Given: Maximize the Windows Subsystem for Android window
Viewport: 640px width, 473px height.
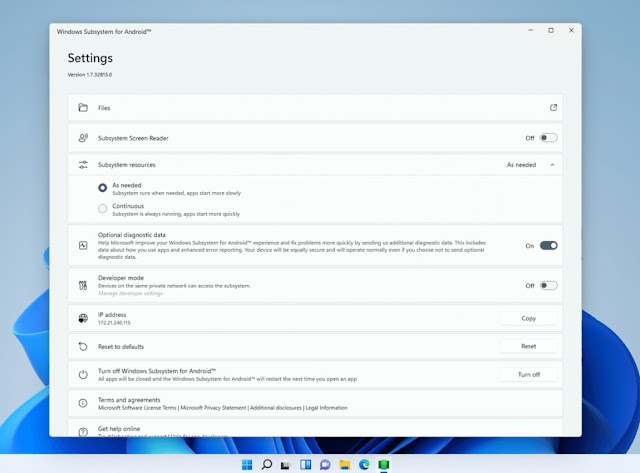Looking at the screenshot, I should [551, 31].
